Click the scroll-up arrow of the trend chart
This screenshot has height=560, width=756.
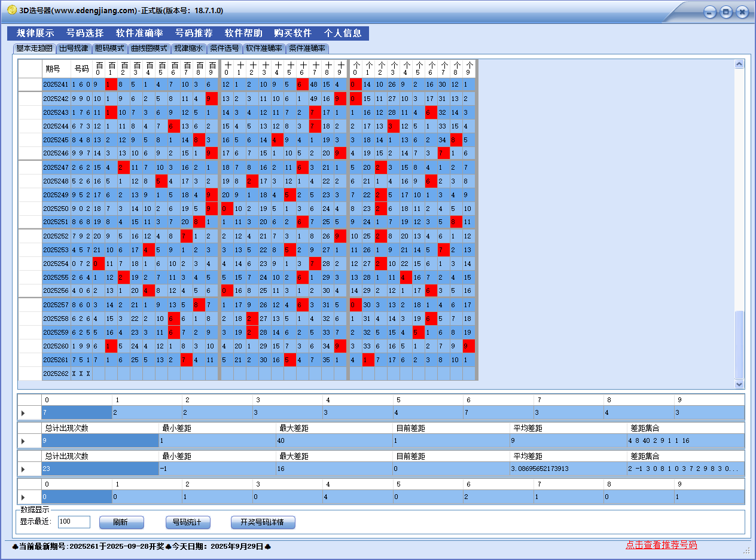tap(739, 65)
